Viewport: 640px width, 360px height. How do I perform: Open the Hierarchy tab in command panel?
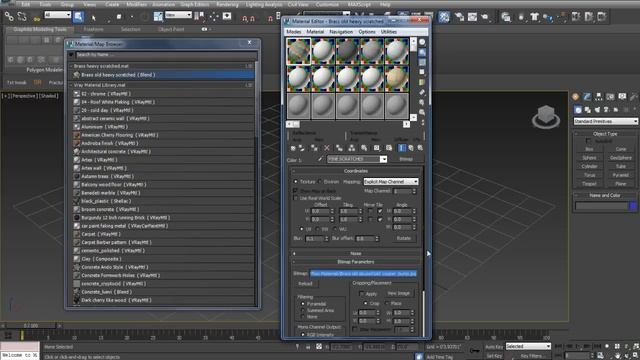[598, 97]
